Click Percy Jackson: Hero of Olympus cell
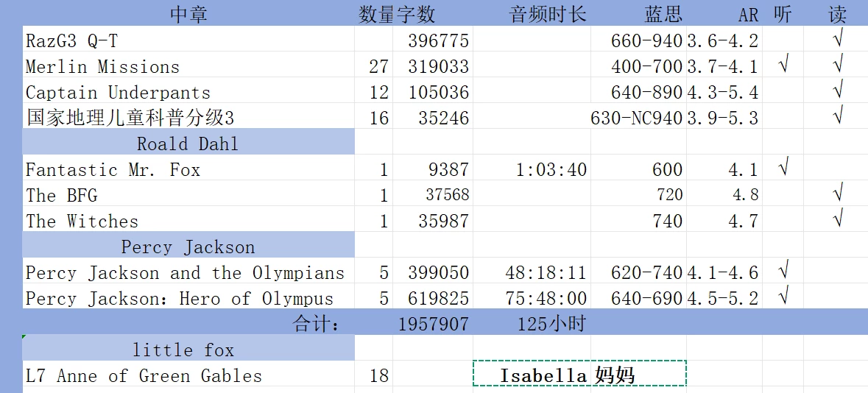The image size is (868, 393). pyautogui.click(x=188, y=297)
